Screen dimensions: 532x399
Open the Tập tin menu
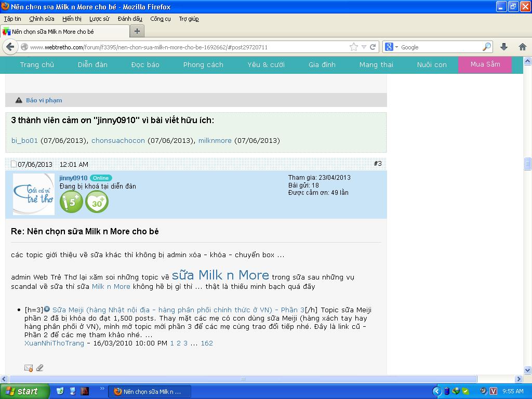pyautogui.click(x=12, y=19)
